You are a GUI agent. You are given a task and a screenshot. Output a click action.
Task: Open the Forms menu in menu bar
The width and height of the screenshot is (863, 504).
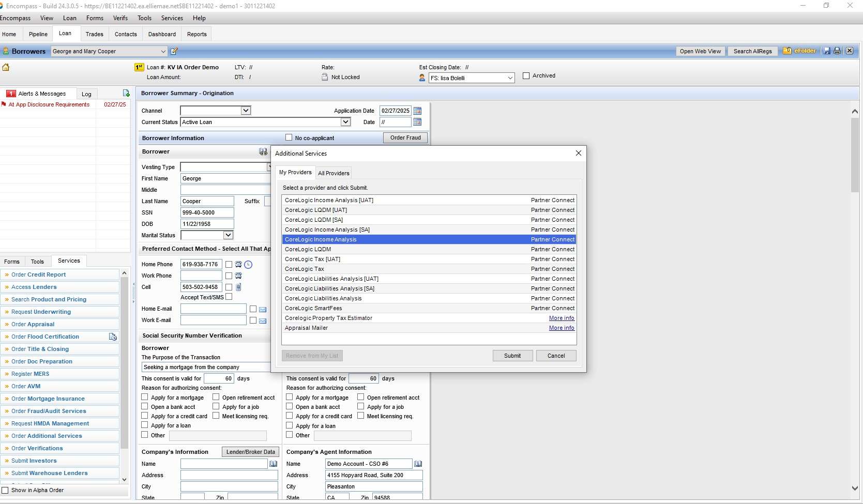coord(95,18)
